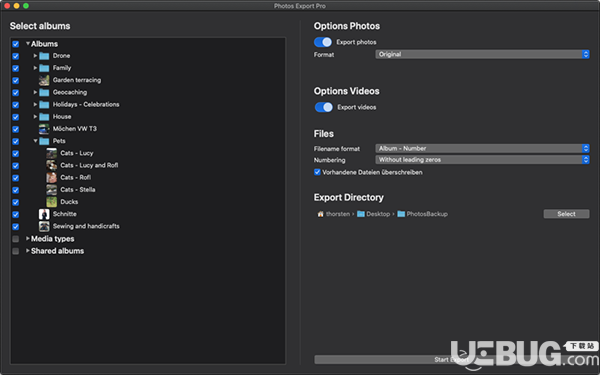
Task: Select the Garden terracing album thumbnail
Action: (44, 80)
